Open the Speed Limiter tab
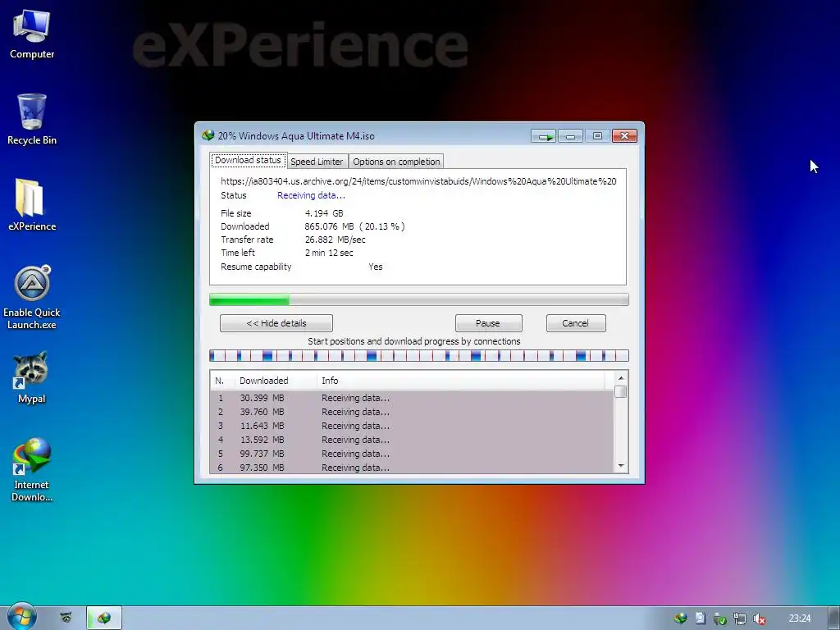840x630 pixels. pos(317,162)
